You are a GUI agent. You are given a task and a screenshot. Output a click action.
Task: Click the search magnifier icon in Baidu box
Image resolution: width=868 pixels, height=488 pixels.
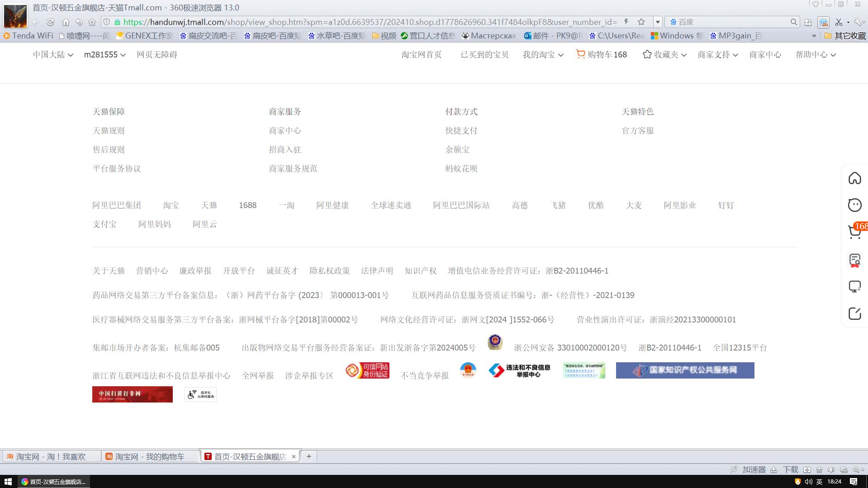[793, 22]
